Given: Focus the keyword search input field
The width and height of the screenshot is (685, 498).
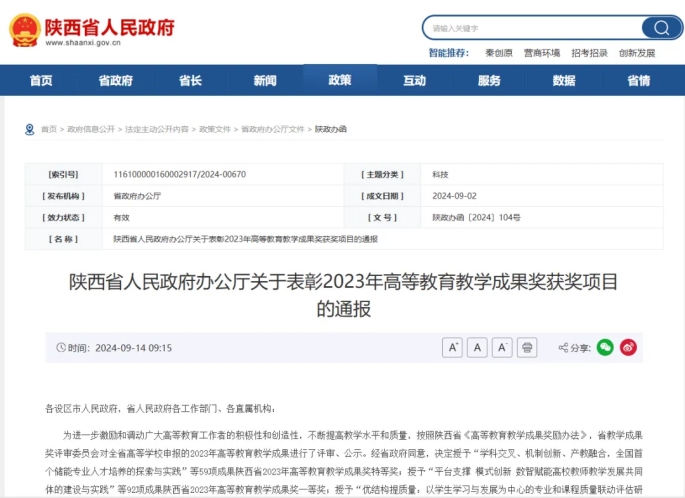Looking at the screenshot, I should pos(530,28).
